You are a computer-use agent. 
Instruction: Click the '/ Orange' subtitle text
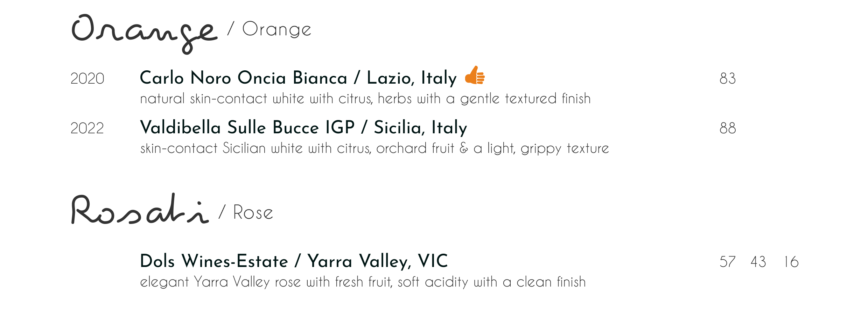click(x=269, y=29)
